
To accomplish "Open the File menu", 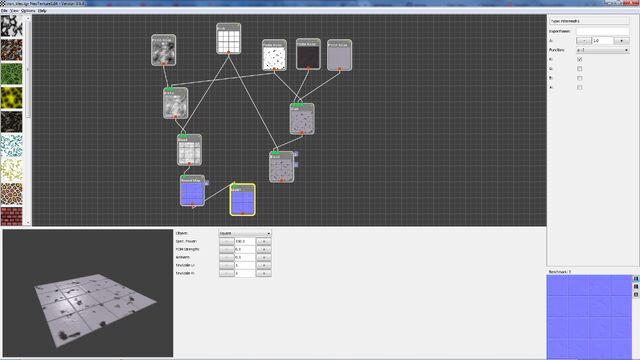I will click(x=4, y=11).
